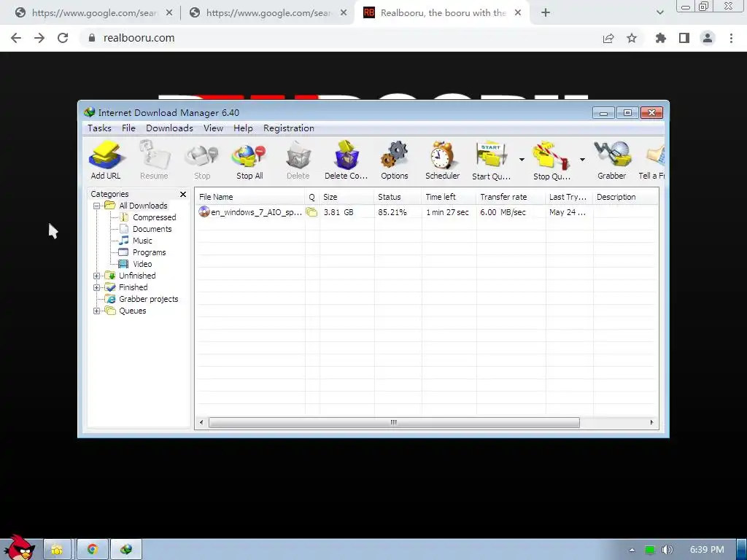The width and height of the screenshot is (747, 560).
Task: Select the Documents category
Action: [x=152, y=229]
